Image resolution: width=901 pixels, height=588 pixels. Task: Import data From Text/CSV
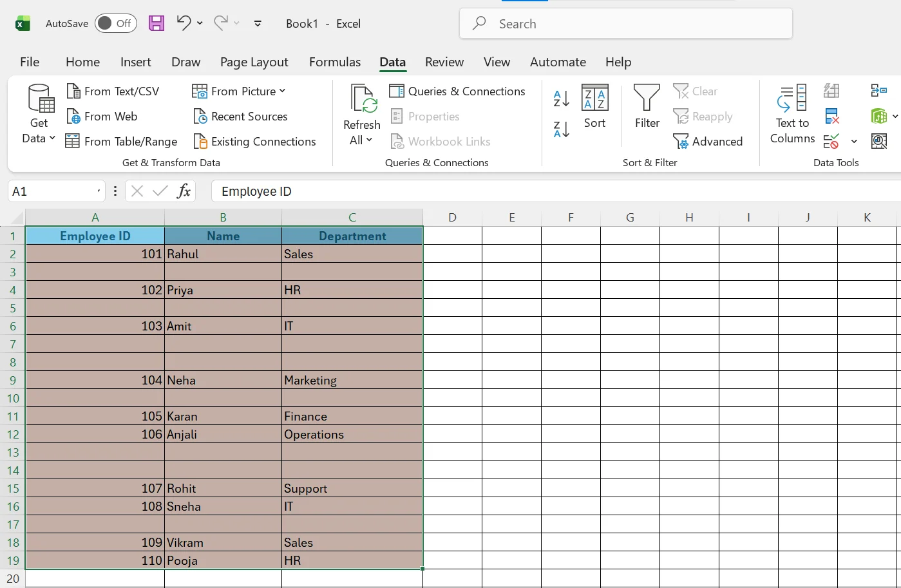coord(113,91)
